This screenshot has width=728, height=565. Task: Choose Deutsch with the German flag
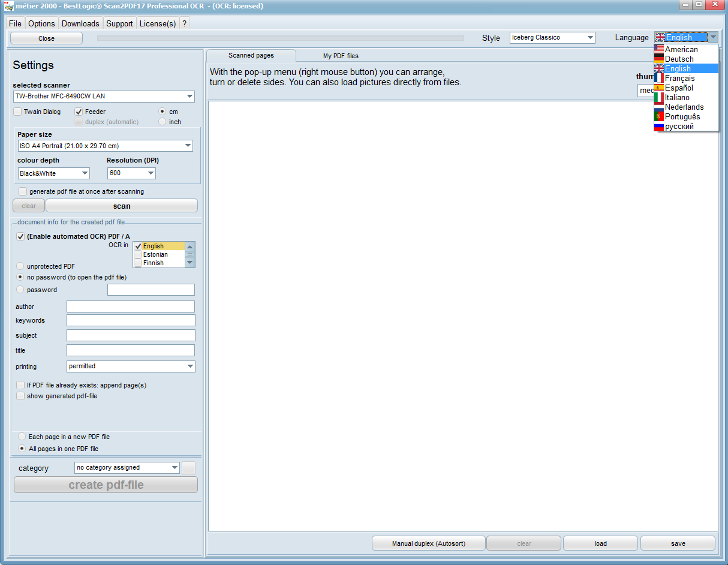pyautogui.click(x=679, y=59)
